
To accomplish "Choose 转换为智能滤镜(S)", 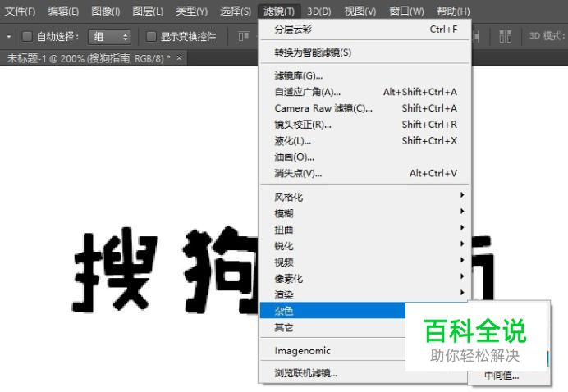I will click(x=365, y=52).
